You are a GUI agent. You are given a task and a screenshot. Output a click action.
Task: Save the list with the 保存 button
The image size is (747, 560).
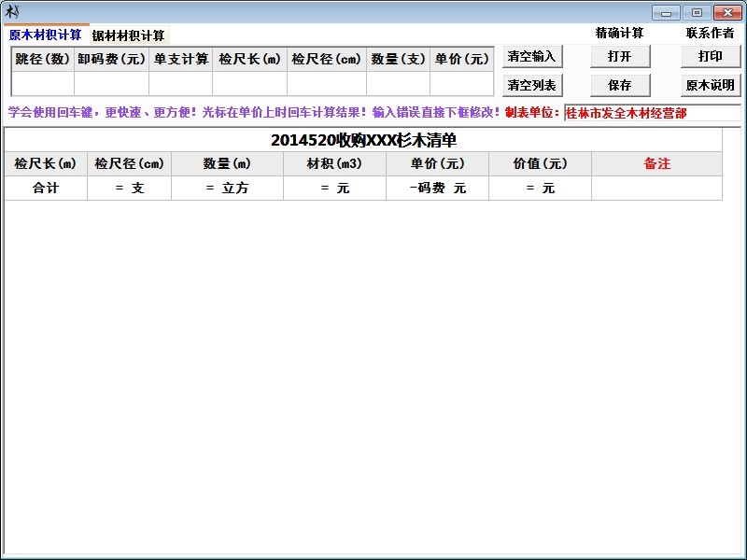tap(619, 85)
